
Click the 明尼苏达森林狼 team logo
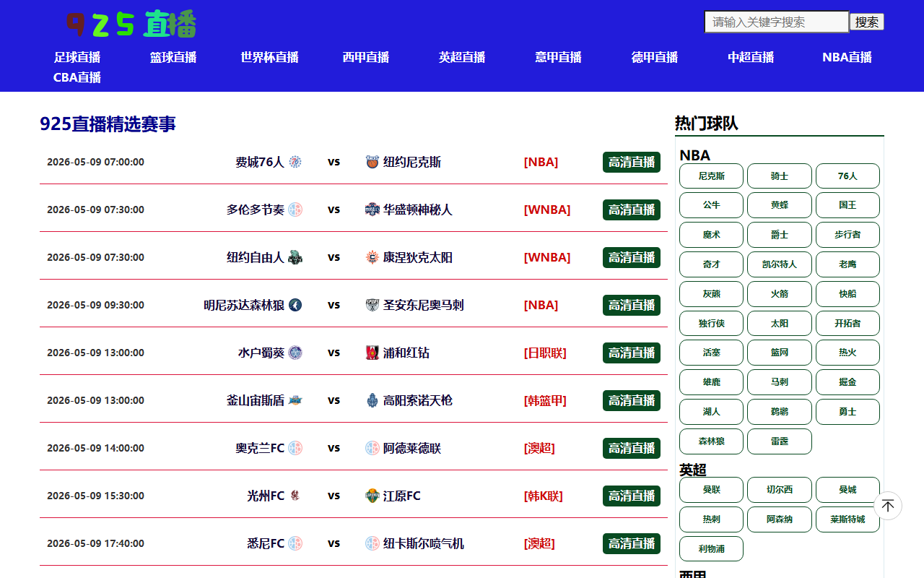pyautogui.click(x=295, y=305)
